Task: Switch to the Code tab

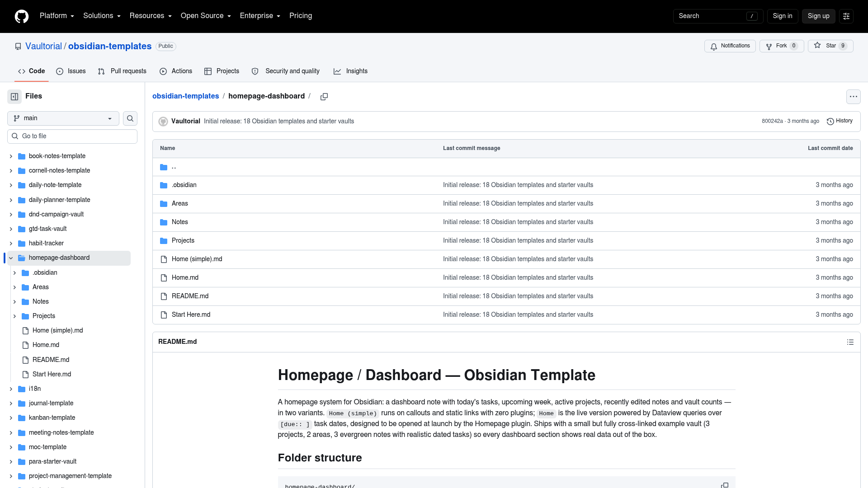Action: click(31, 71)
